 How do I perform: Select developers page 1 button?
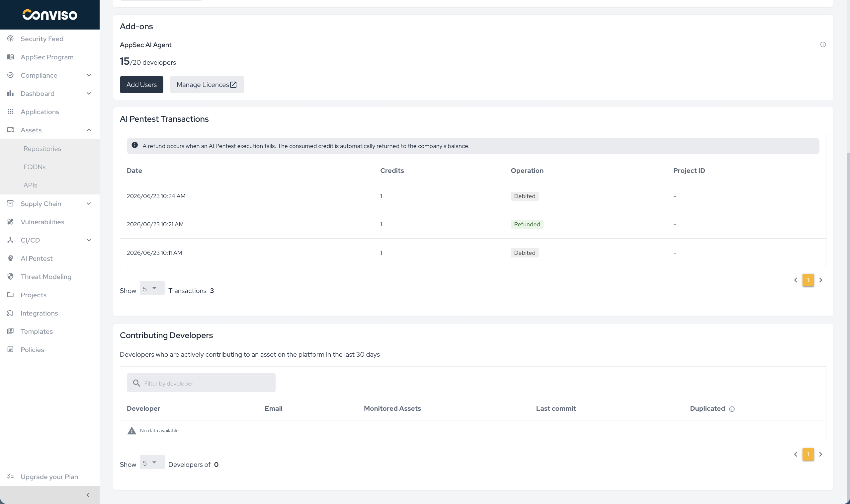(x=808, y=455)
